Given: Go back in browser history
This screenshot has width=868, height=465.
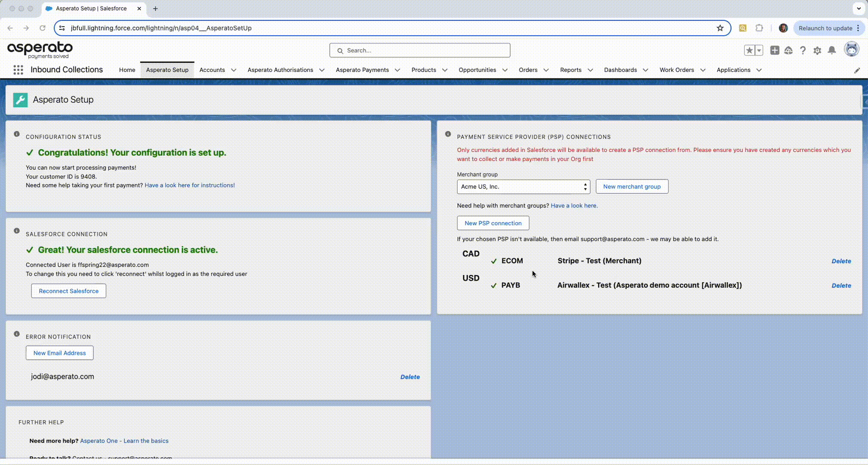Looking at the screenshot, I should pyautogui.click(x=10, y=28).
